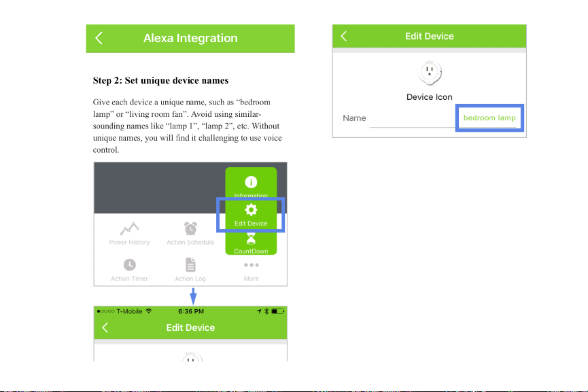Tap the Wi-Fi icon next to T-Mobile

click(x=149, y=311)
